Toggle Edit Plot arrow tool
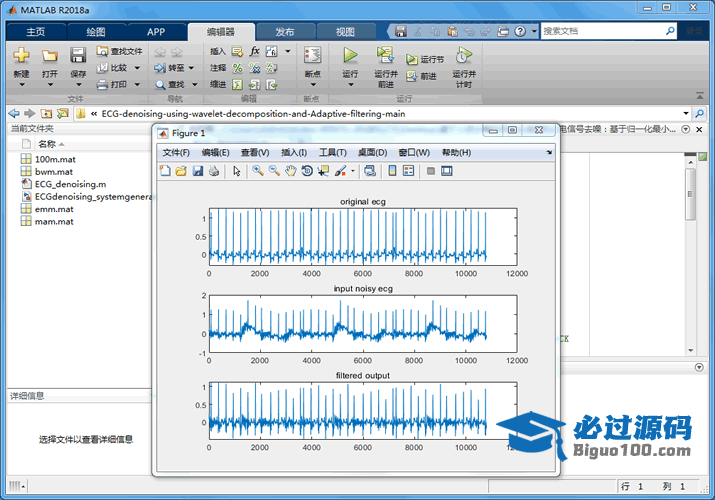715x500 pixels. click(x=236, y=171)
